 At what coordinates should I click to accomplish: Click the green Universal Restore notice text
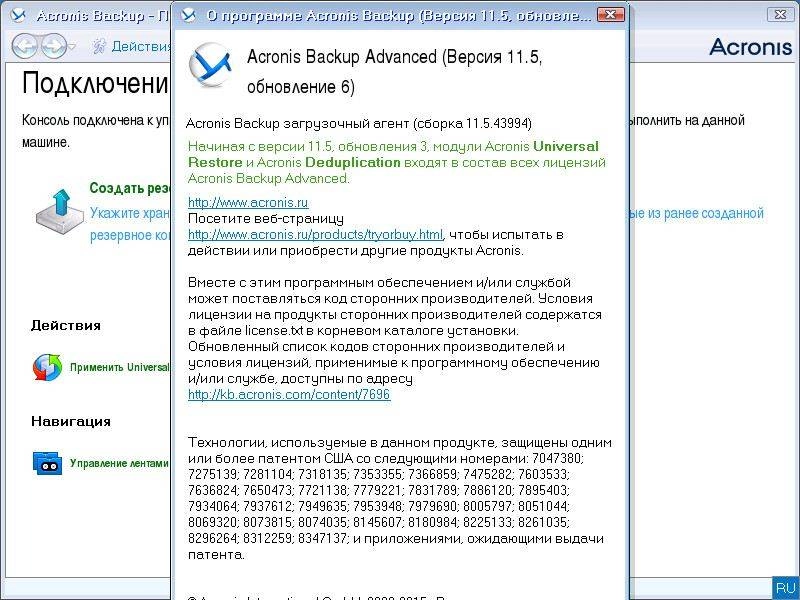coord(397,162)
